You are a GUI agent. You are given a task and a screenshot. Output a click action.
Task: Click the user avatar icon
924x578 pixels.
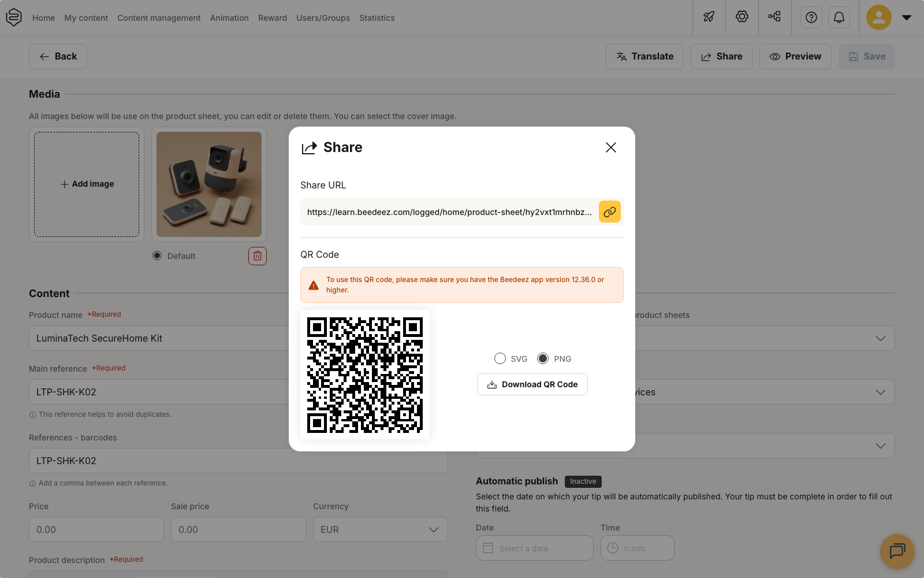(879, 17)
